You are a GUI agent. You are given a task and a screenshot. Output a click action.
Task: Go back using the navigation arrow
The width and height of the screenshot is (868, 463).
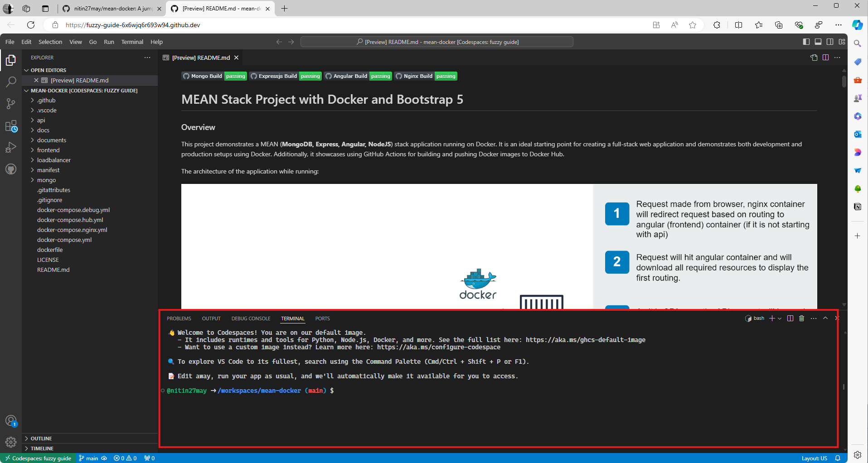pyautogui.click(x=279, y=42)
